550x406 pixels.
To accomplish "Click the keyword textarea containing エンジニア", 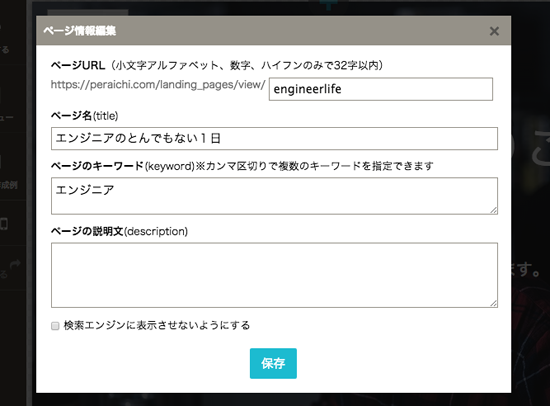I will pyautogui.click(x=274, y=196).
